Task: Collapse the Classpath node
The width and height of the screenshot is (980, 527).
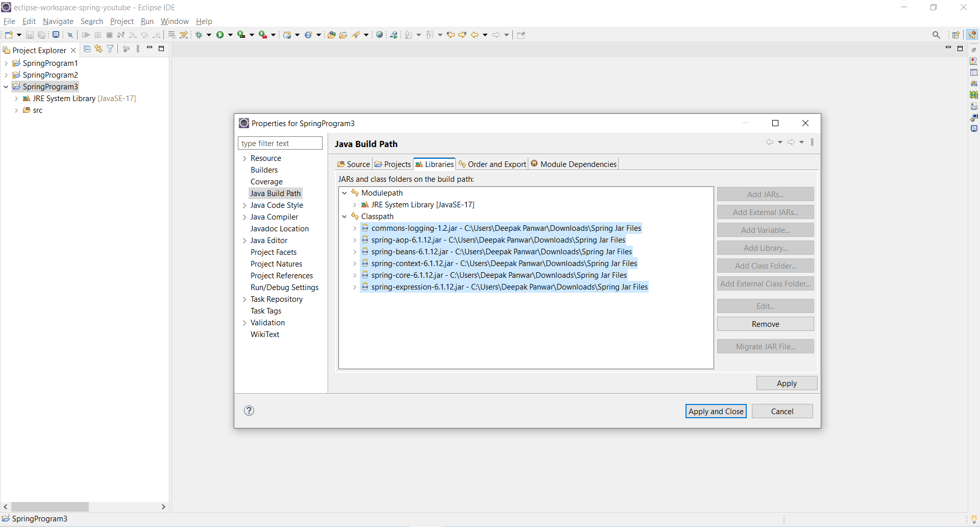Action: (x=345, y=217)
